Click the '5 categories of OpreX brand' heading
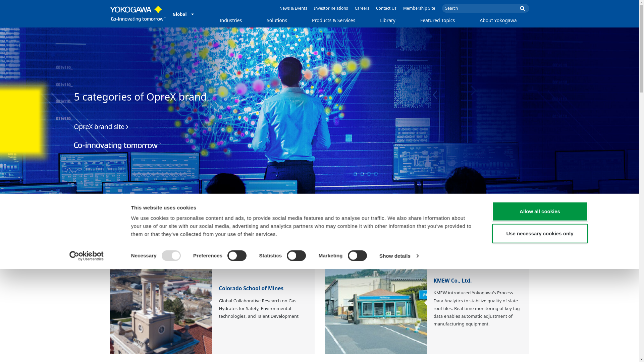This screenshot has width=644, height=362. click(x=140, y=97)
